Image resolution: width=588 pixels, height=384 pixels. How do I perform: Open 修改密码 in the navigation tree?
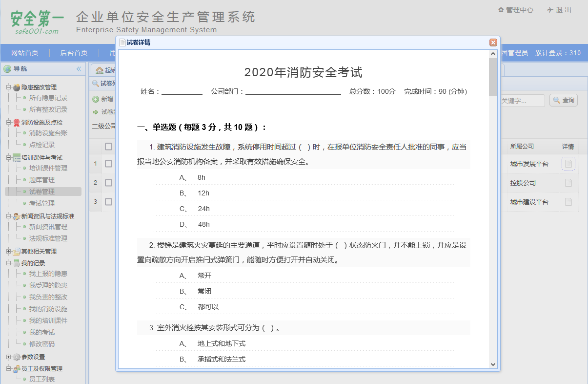(42, 344)
